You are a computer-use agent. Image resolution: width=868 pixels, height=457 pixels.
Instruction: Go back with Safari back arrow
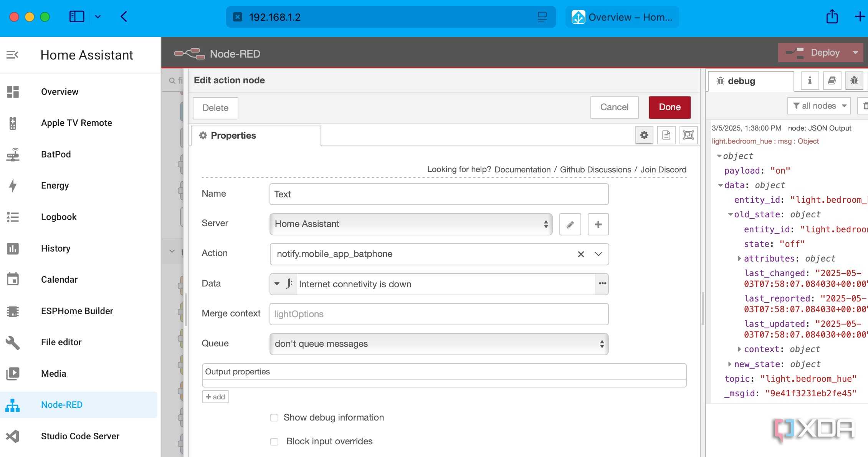coord(124,17)
